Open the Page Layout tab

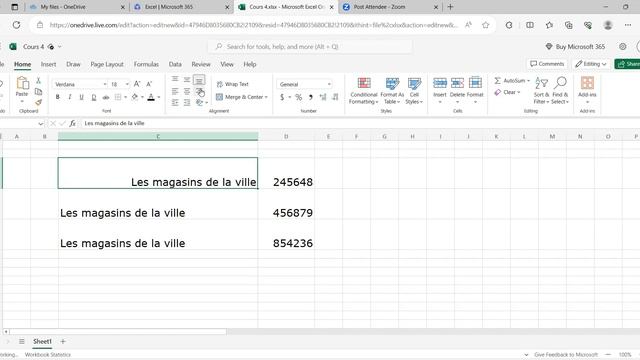point(107,64)
